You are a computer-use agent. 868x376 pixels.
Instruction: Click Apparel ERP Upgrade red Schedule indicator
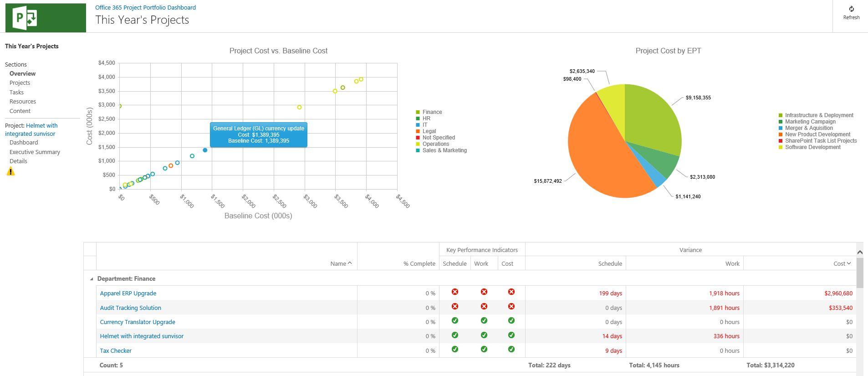[454, 292]
